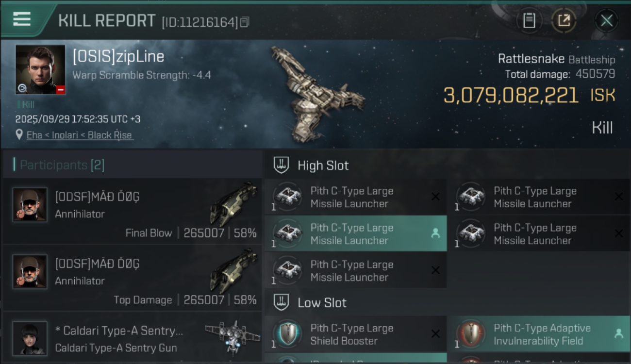Click the magnifier icon on victim portrait
Image resolution: width=631 pixels, height=364 pixels.
22,88
